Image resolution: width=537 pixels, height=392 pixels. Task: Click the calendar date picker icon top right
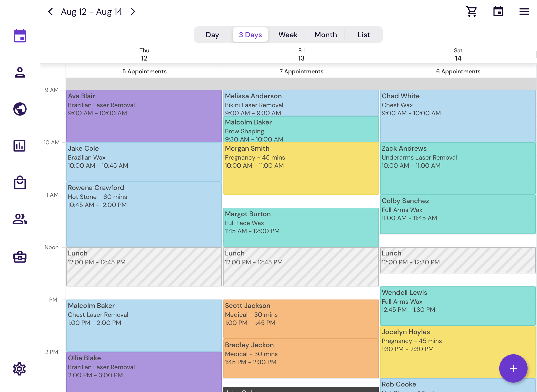pyautogui.click(x=498, y=11)
